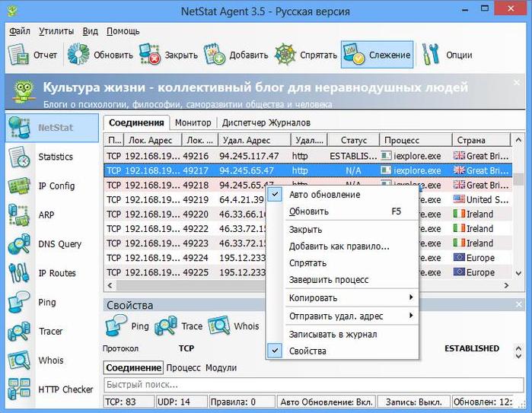532x413 pixels.
Task: Open the Вид menu
Action: (91, 31)
